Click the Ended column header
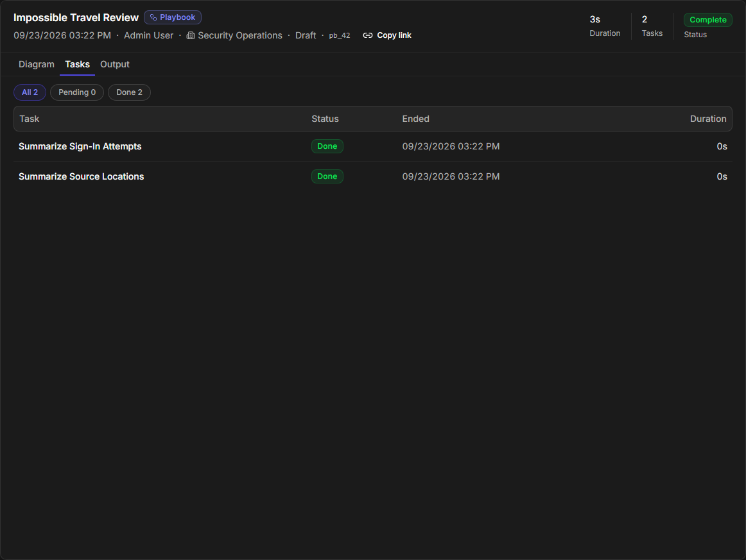The height and width of the screenshot is (560, 746). click(415, 119)
